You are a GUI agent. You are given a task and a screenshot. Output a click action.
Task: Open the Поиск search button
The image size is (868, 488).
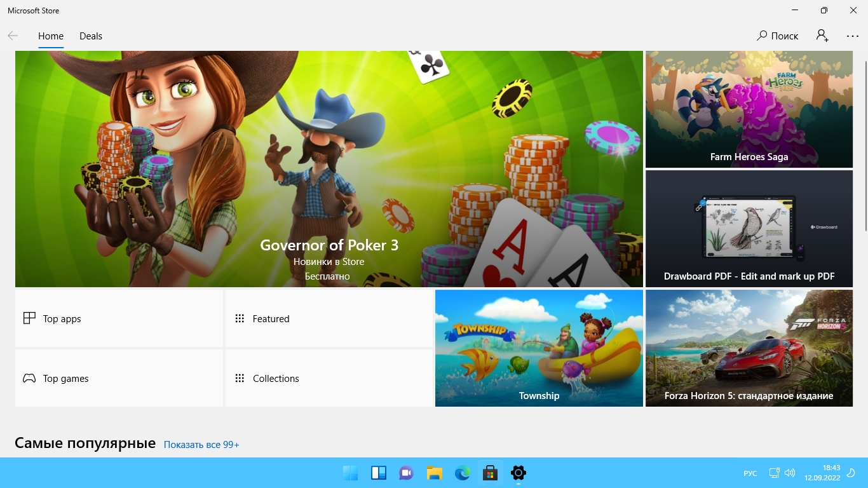pos(777,36)
